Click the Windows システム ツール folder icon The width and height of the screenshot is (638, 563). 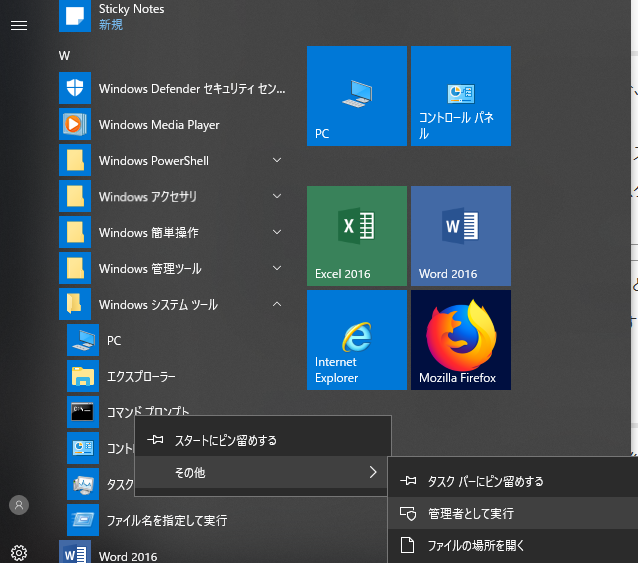(x=75, y=304)
